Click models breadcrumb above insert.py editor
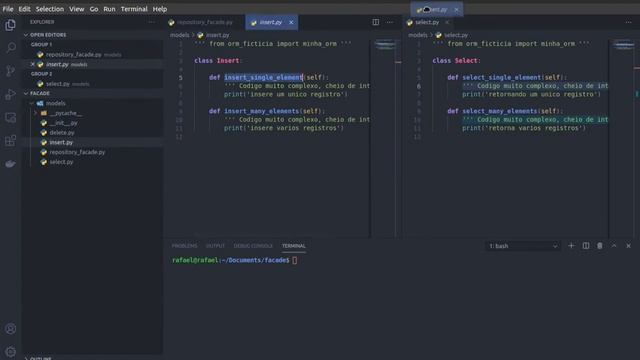The image size is (640, 360). point(180,35)
